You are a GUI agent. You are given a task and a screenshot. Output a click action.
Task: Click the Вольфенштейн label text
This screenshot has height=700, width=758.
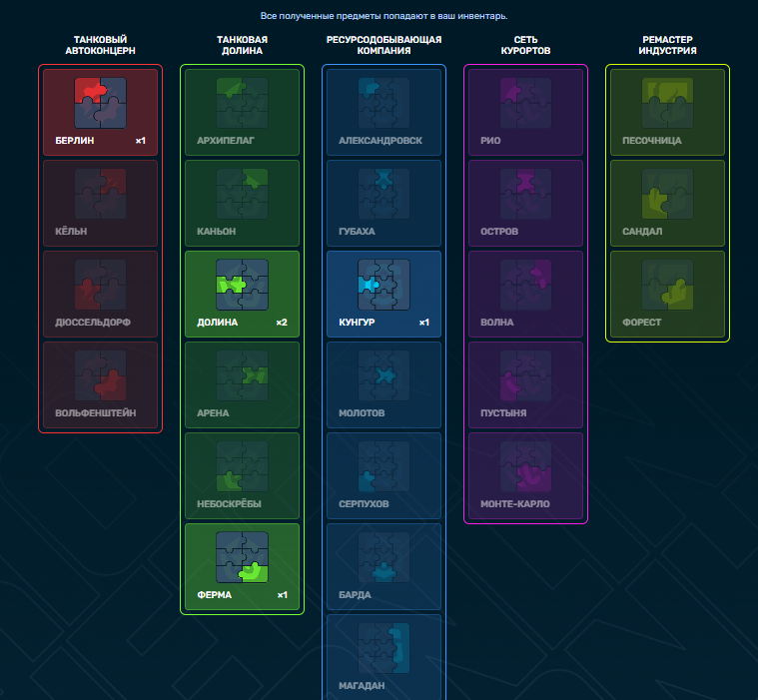(x=95, y=413)
